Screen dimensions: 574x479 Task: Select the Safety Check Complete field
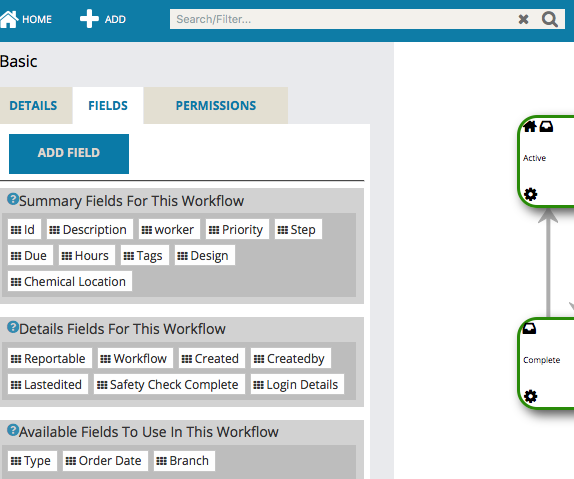coord(169,384)
